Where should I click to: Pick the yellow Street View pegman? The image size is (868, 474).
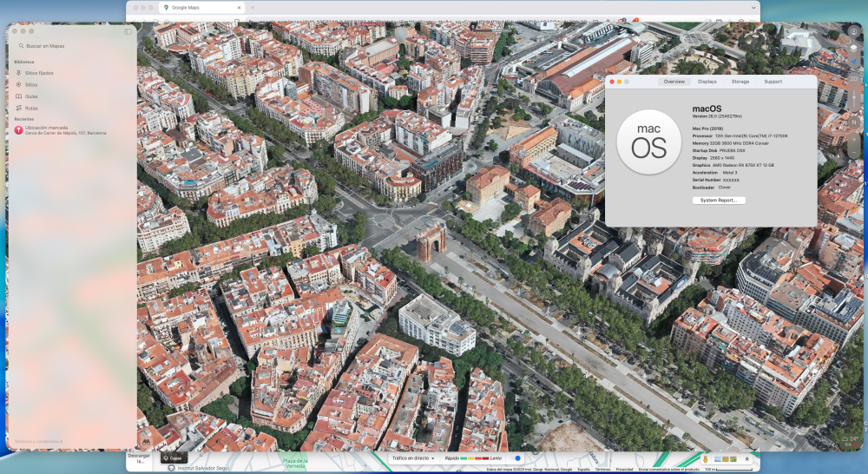tap(705, 459)
